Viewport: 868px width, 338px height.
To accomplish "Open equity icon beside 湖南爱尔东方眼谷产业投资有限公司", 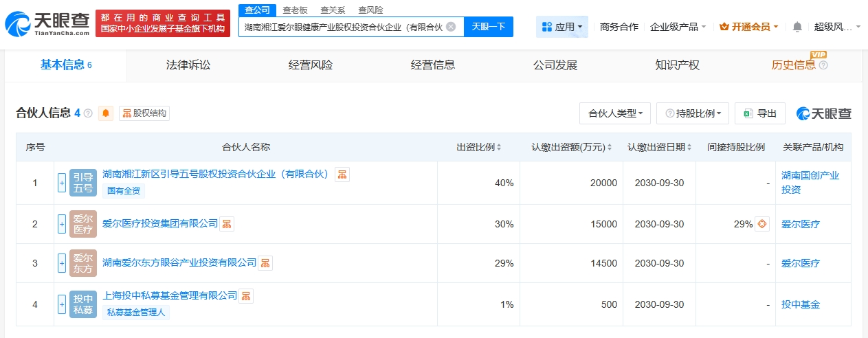I will [x=265, y=262].
